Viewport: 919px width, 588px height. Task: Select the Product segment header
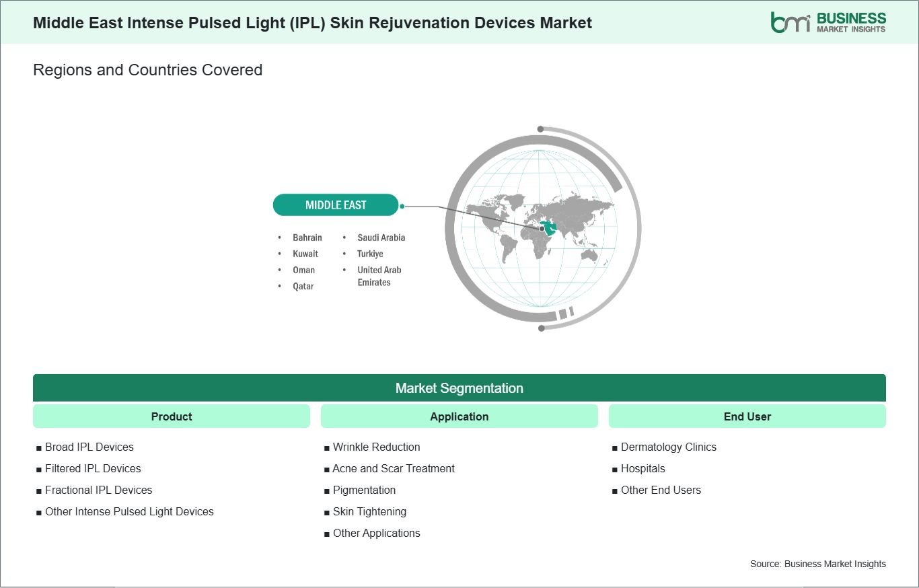[x=172, y=416]
